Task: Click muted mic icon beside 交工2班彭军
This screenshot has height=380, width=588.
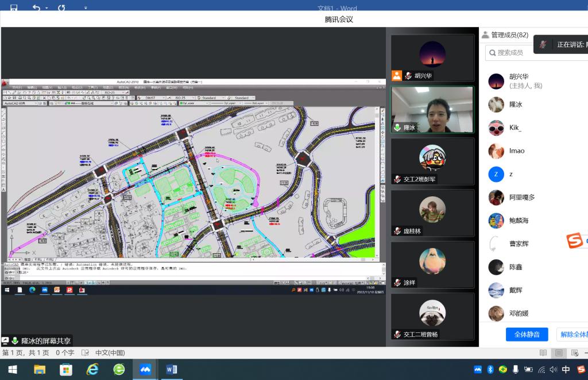Action: tap(397, 179)
